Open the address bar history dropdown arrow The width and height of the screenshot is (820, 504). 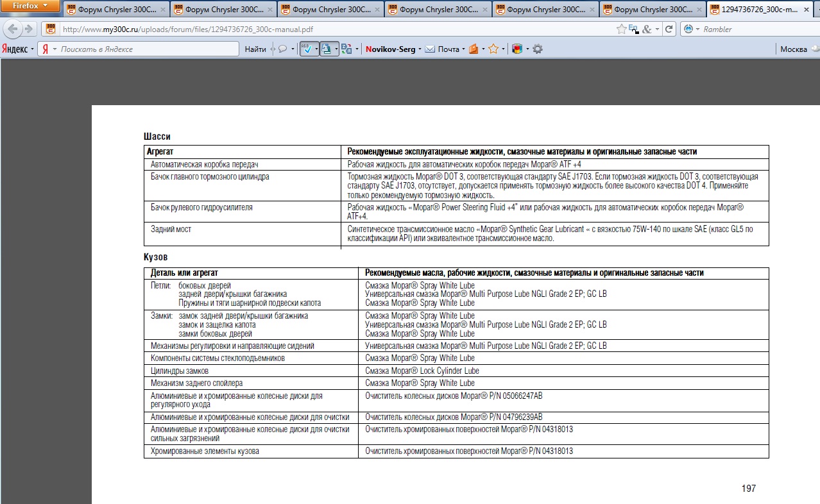(657, 29)
